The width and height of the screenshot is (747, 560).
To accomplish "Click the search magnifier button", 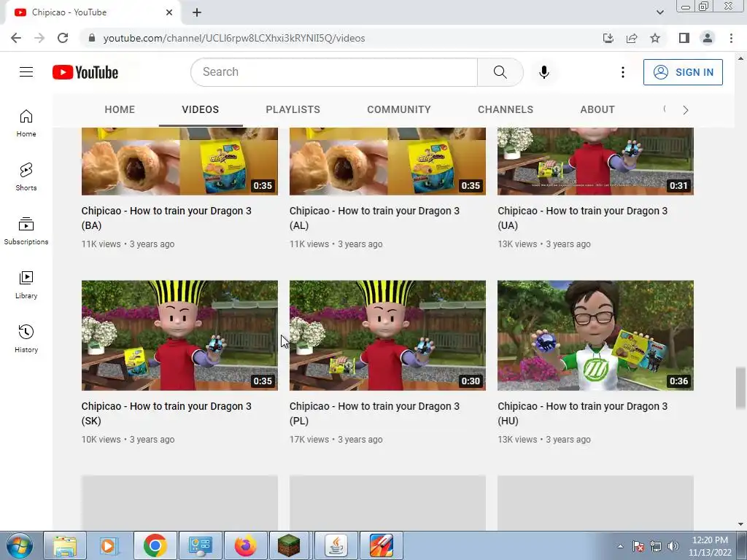I will 500,72.
